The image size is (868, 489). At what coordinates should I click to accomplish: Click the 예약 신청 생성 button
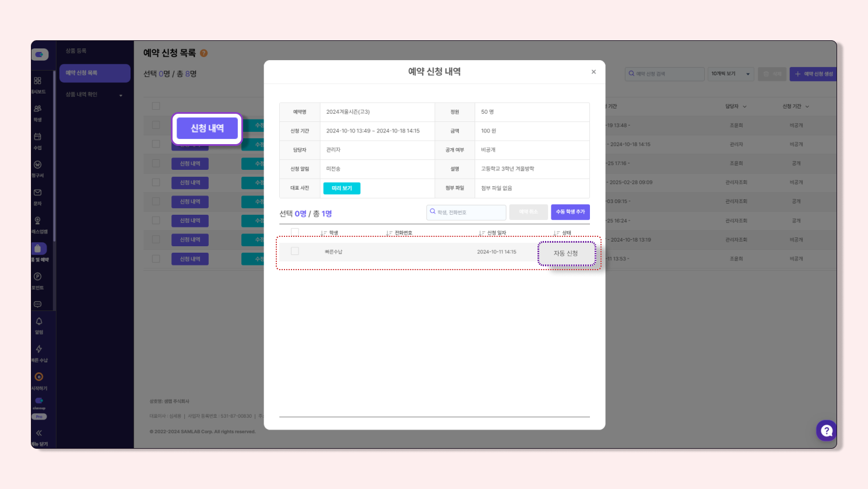pos(814,74)
